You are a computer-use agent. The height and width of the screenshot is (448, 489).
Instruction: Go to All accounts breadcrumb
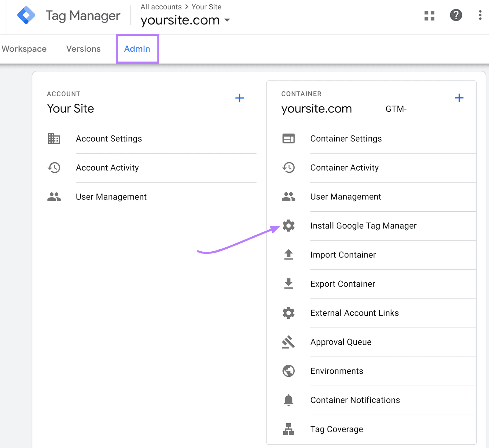click(161, 7)
